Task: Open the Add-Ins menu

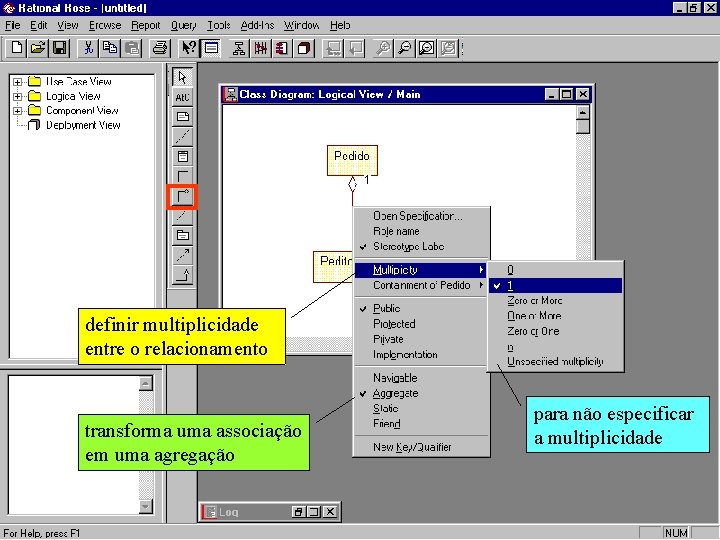Action: (257, 25)
